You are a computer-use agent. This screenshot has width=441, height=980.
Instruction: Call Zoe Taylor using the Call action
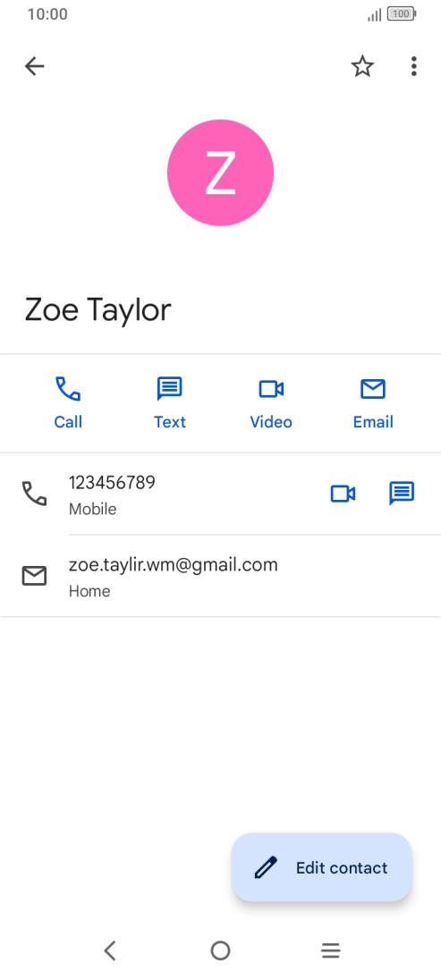pyautogui.click(x=68, y=404)
